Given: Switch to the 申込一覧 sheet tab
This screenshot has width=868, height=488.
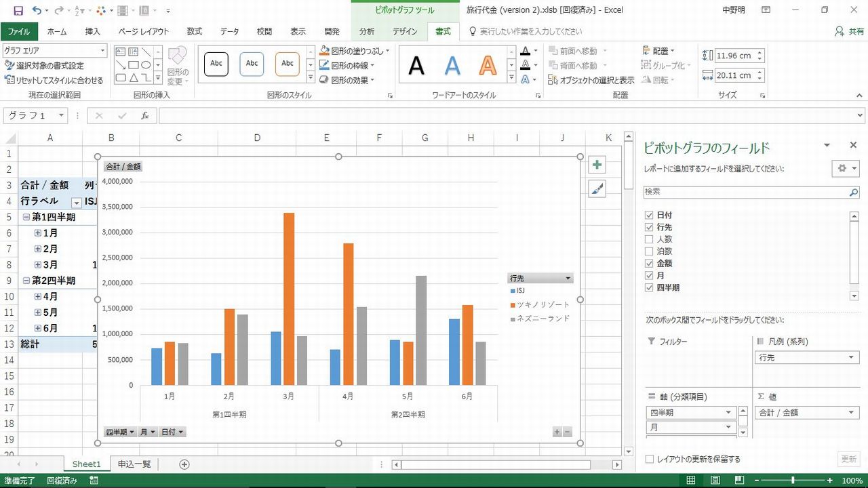Looking at the screenshot, I should [x=134, y=464].
